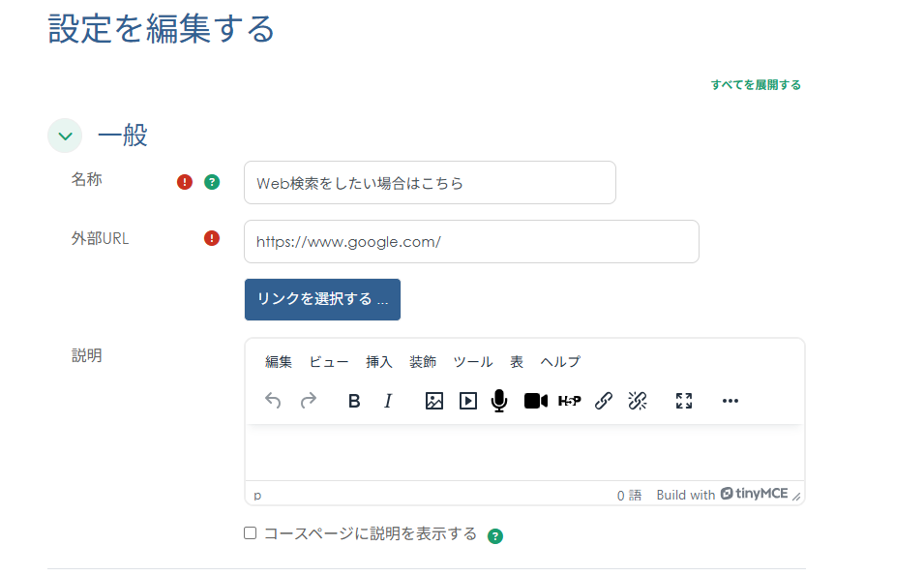Insert H5P content into the description
Image resolution: width=924 pixels, height=576 pixels.
pos(571,400)
